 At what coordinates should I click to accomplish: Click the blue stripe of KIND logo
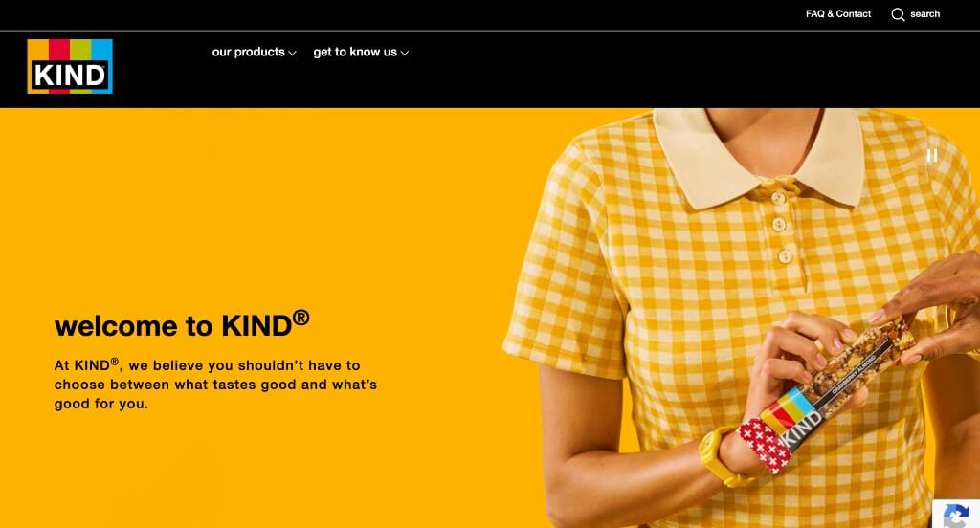tap(101, 50)
